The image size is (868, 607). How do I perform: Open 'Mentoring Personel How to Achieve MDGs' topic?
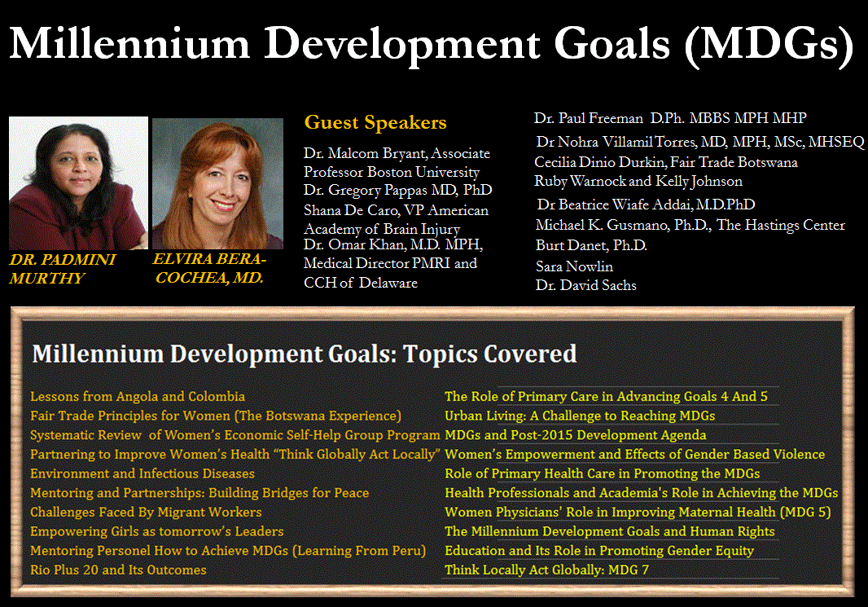[228, 551]
